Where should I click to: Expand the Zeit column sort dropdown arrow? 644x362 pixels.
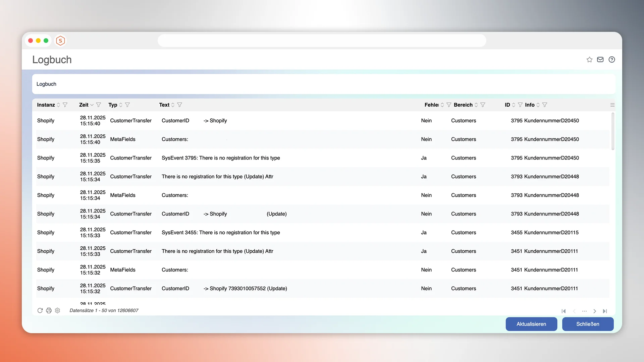[93, 105]
